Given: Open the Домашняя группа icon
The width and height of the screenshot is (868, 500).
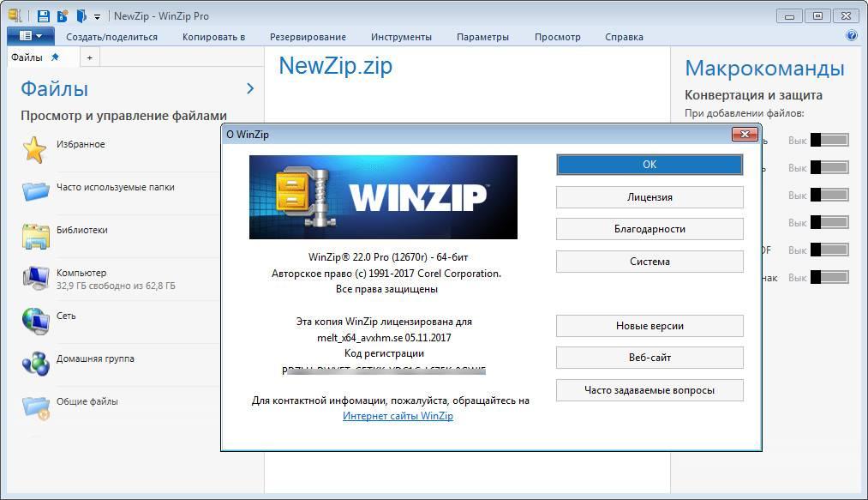Looking at the screenshot, I should point(35,364).
